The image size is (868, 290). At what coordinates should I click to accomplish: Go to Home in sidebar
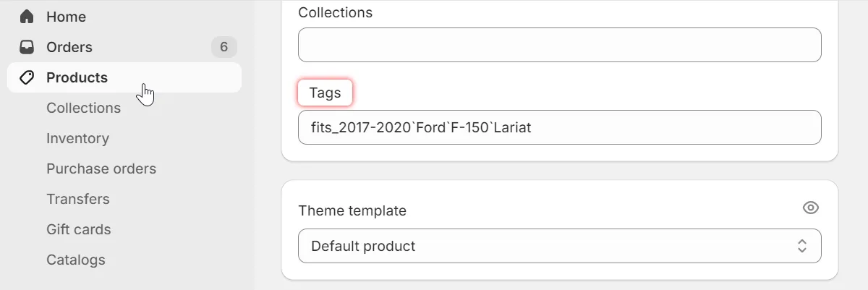pyautogui.click(x=66, y=17)
